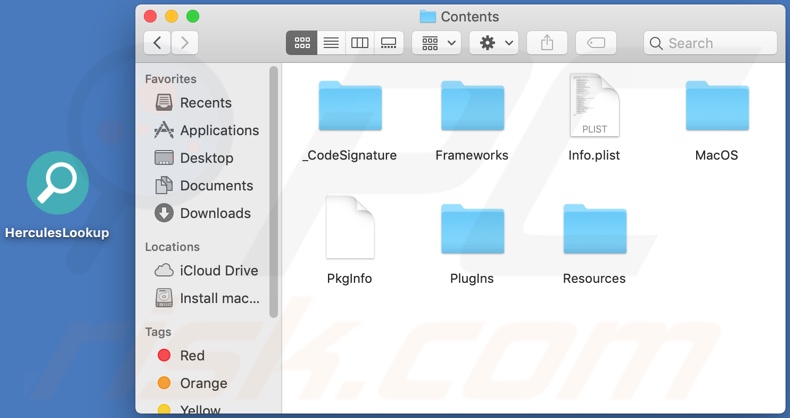Go forward with the right chevron button
Screen dimensions: 790x418
pos(184,43)
